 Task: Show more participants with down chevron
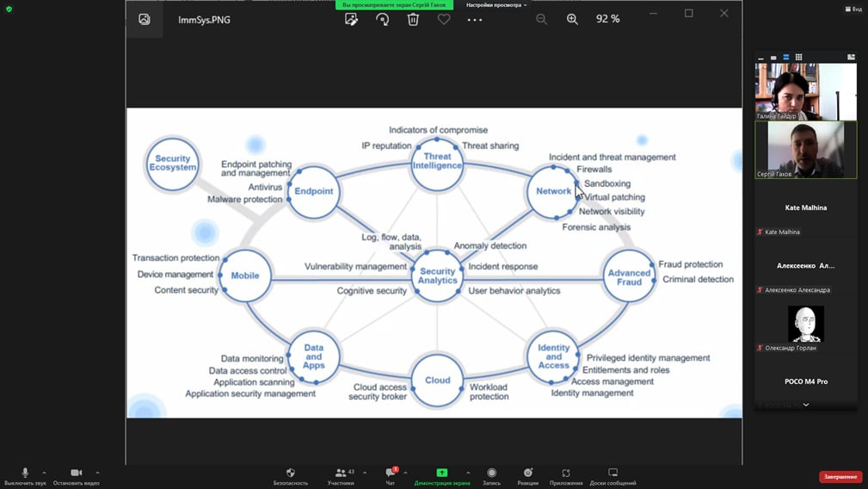tap(806, 405)
